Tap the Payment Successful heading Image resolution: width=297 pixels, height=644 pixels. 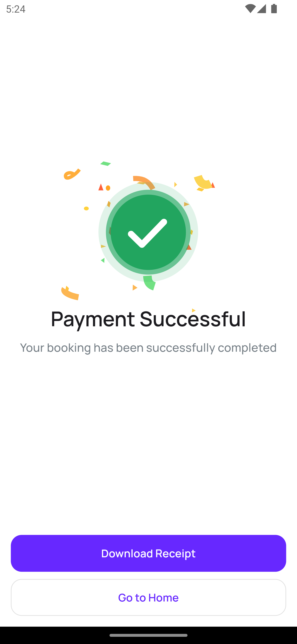tap(148, 319)
